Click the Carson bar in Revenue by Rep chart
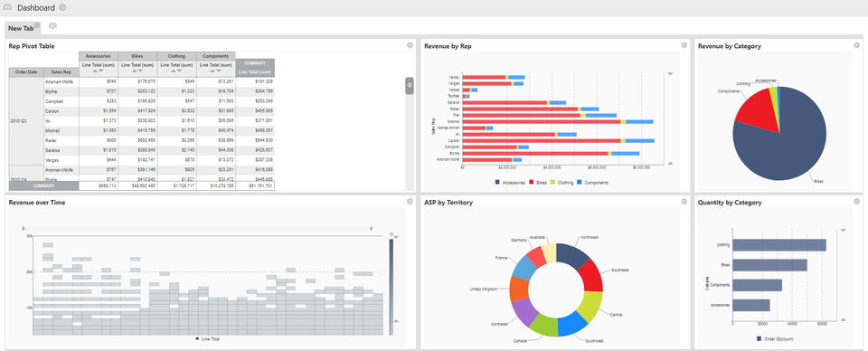Image resolution: width=868 pixels, height=351 pixels. tap(559, 140)
